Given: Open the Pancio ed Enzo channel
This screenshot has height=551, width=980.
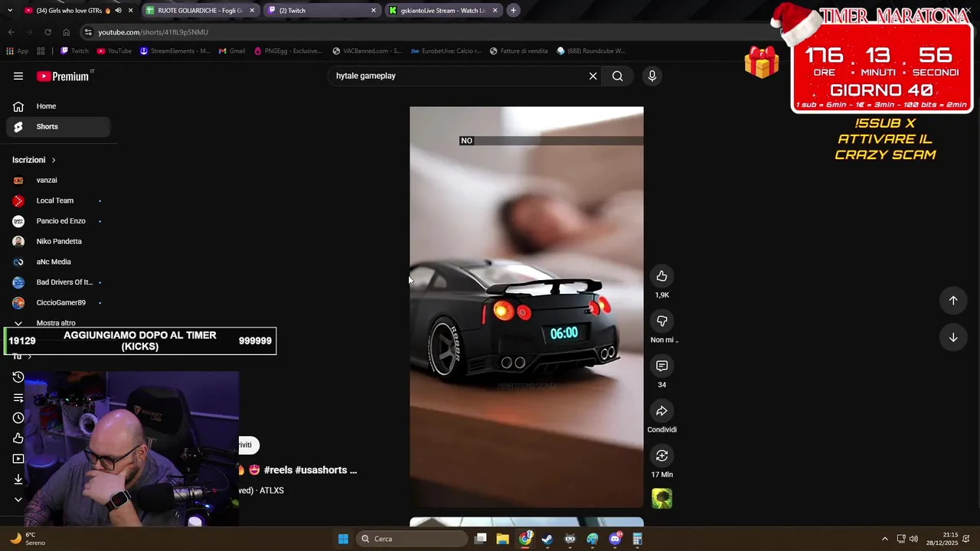Looking at the screenshot, I should (x=58, y=221).
